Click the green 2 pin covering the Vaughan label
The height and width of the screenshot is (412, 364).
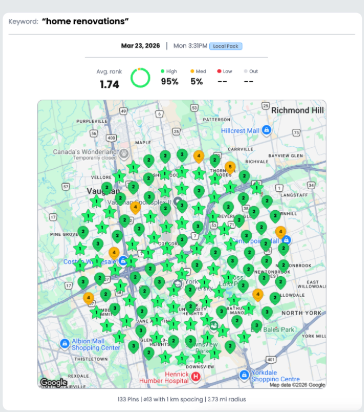pos(107,188)
